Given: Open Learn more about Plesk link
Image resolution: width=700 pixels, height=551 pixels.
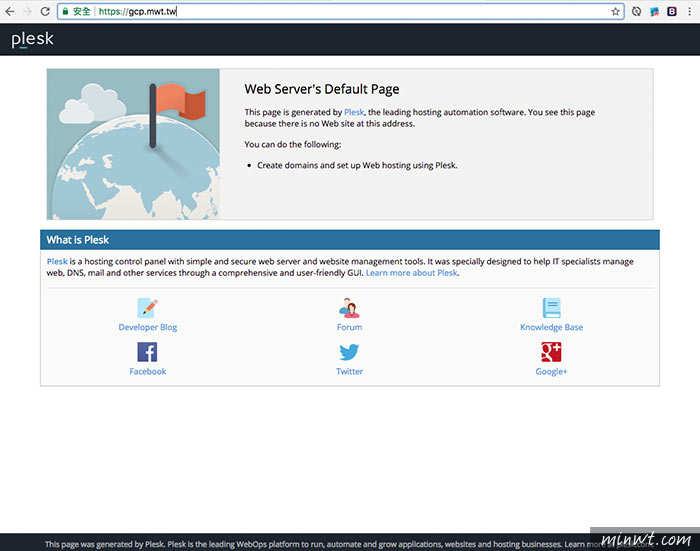Looking at the screenshot, I should point(412,273).
